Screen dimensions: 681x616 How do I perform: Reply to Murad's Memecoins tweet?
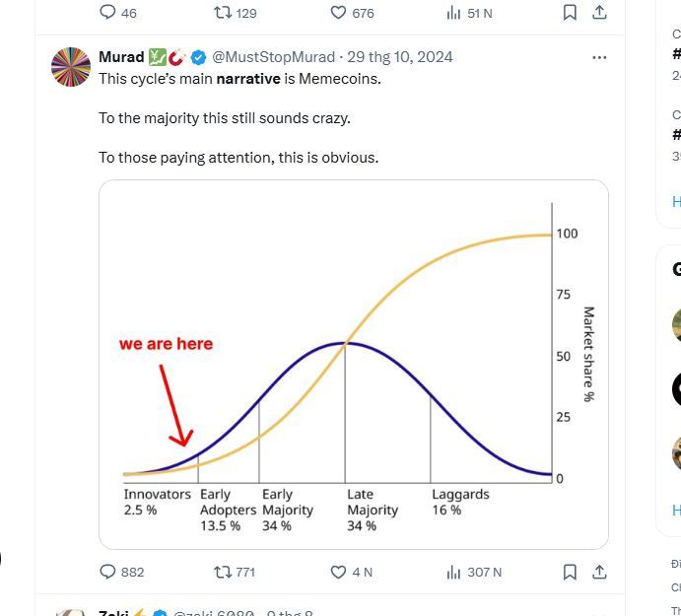108,572
